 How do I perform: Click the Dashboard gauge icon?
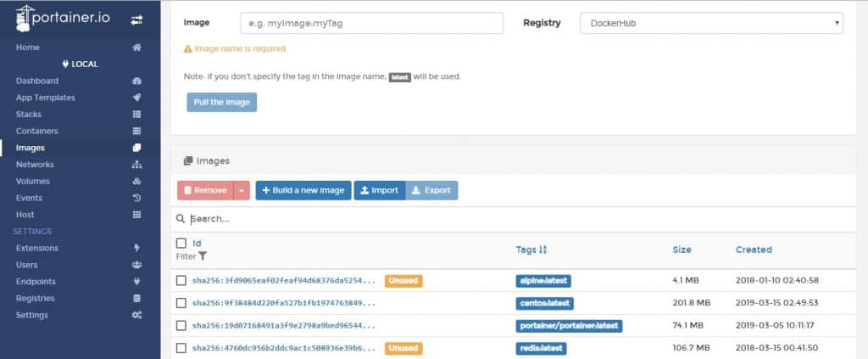[136, 81]
